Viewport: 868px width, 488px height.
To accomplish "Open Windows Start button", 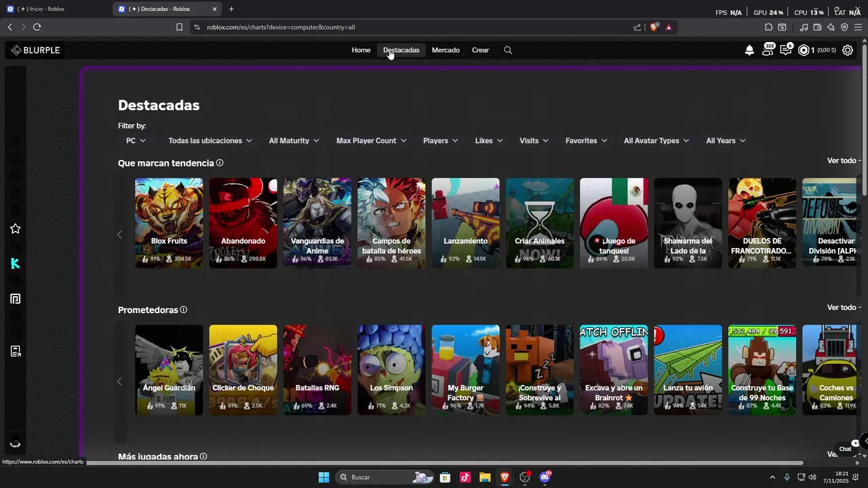I will point(323,477).
